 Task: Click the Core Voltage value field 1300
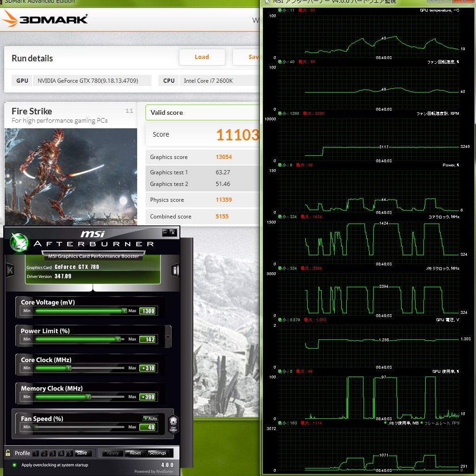pyautogui.click(x=148, y=311)
